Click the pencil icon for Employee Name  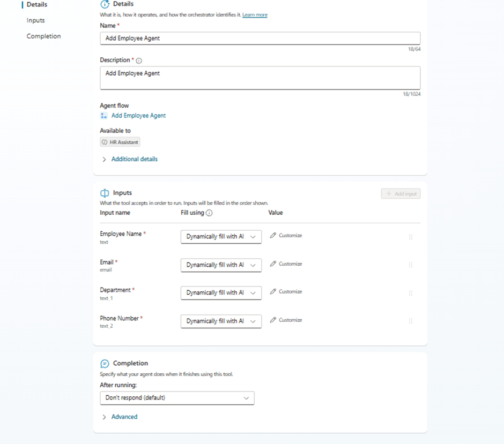273,236
